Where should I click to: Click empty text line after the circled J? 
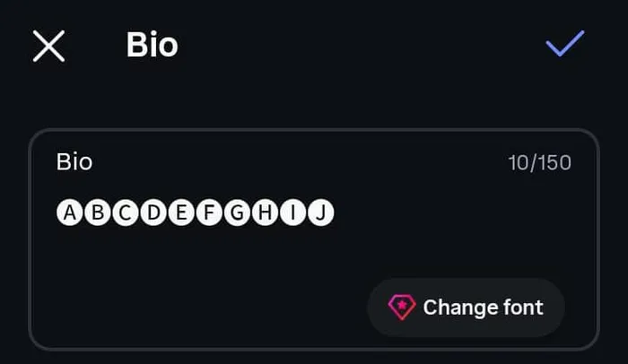pos(452,212)
